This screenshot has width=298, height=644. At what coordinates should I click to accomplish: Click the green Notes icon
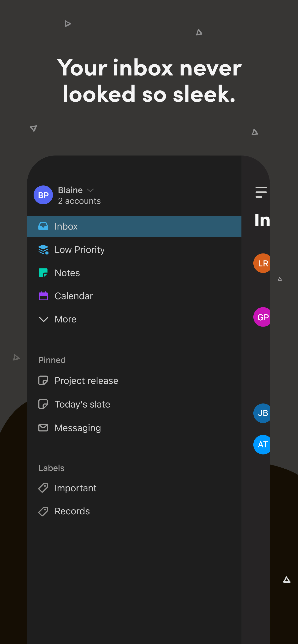tap(43, 273)
